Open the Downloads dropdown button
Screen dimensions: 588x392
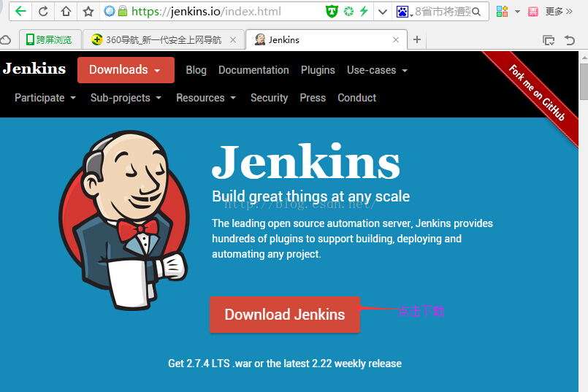(x=126, y=69)
